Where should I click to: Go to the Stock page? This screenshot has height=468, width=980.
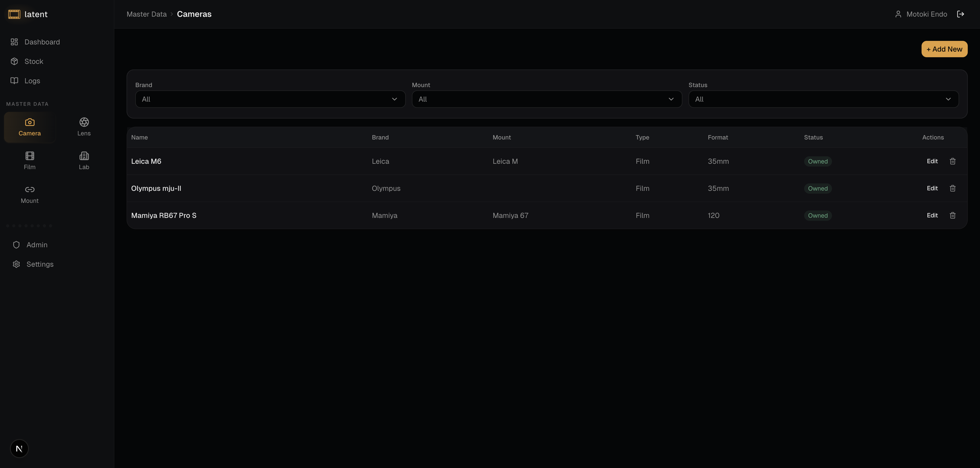33,61
